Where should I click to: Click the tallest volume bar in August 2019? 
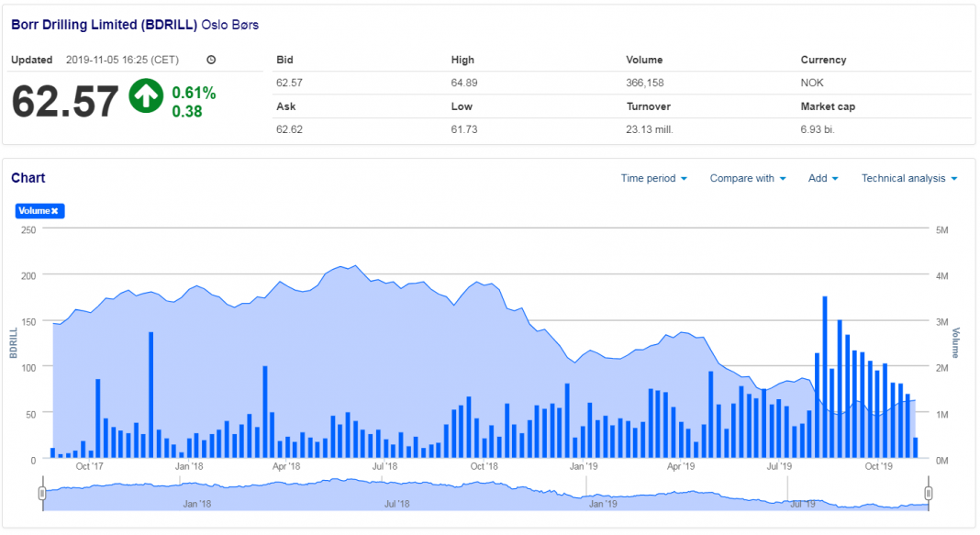click(x=825, y=377)
